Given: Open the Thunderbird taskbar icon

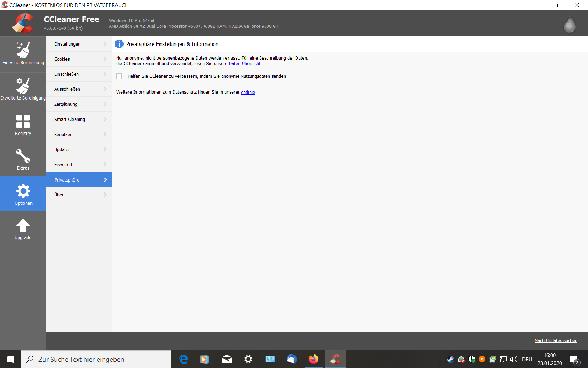Looking at the screenshot, I should pyautogui.click(x=292, y=359).
